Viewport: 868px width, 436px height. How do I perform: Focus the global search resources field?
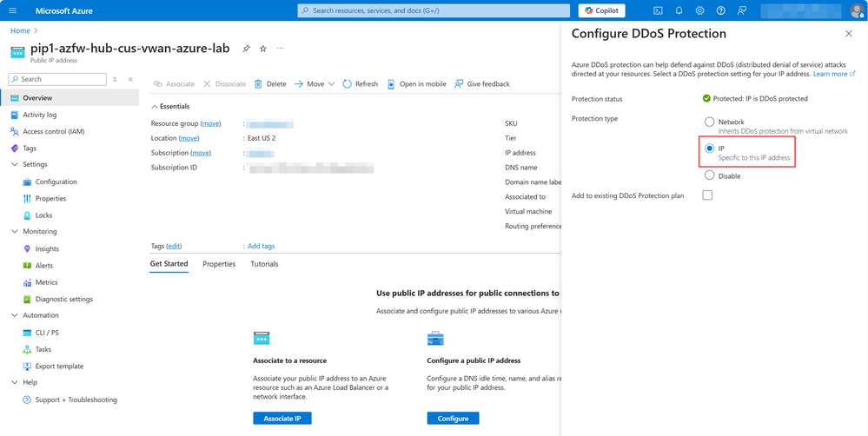click(434, 10)
